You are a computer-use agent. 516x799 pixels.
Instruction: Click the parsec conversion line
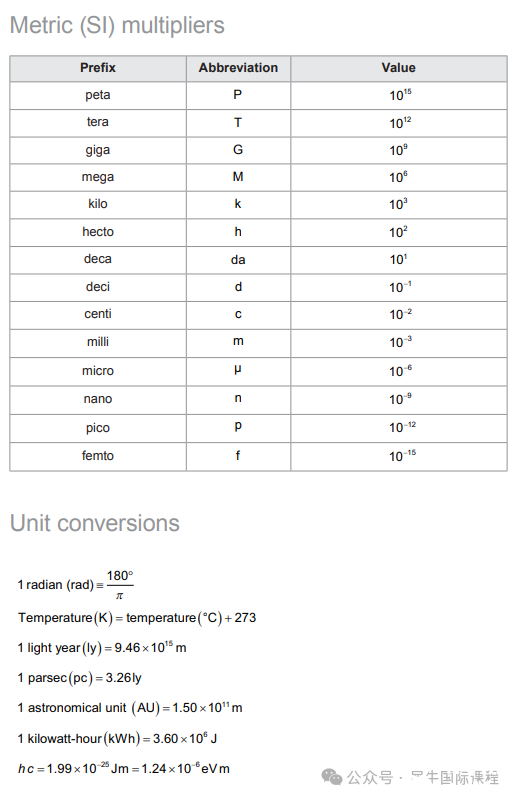click(79, 678)
